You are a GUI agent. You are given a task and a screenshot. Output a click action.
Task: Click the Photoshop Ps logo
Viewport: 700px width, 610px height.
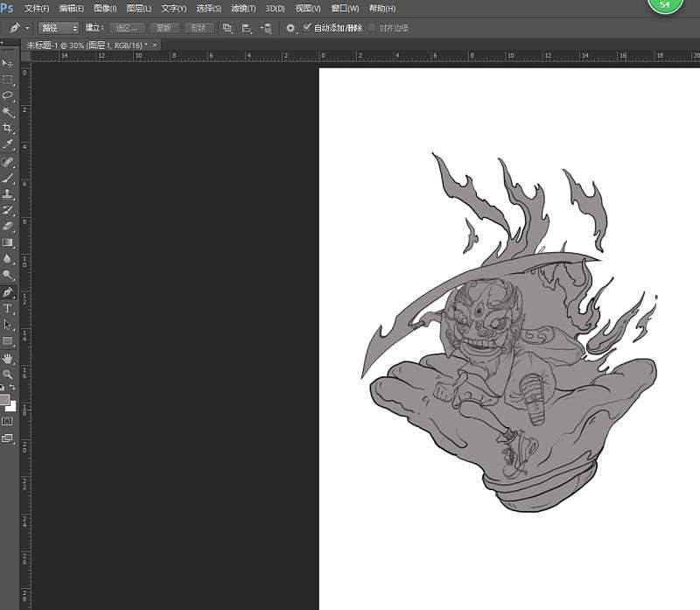7,8
